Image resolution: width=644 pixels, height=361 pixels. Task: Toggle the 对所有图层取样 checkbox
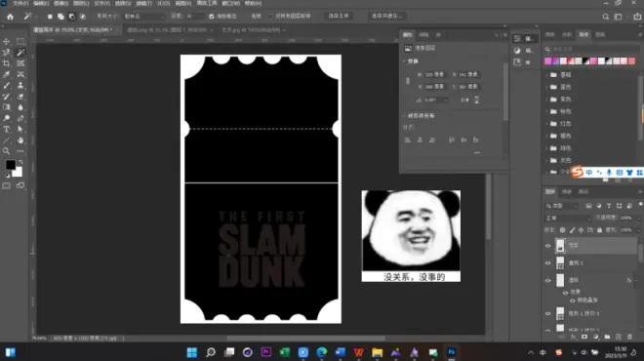click(270, 16)
